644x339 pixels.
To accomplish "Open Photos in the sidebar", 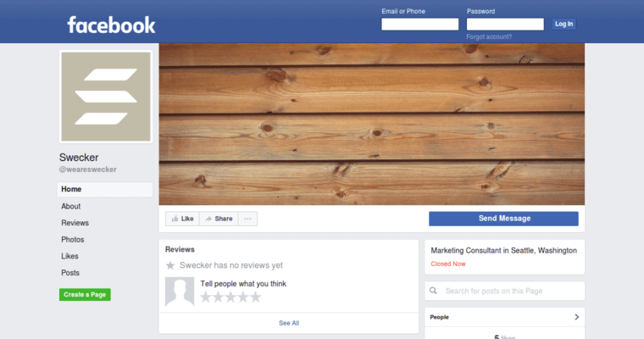I will [72, 240].
